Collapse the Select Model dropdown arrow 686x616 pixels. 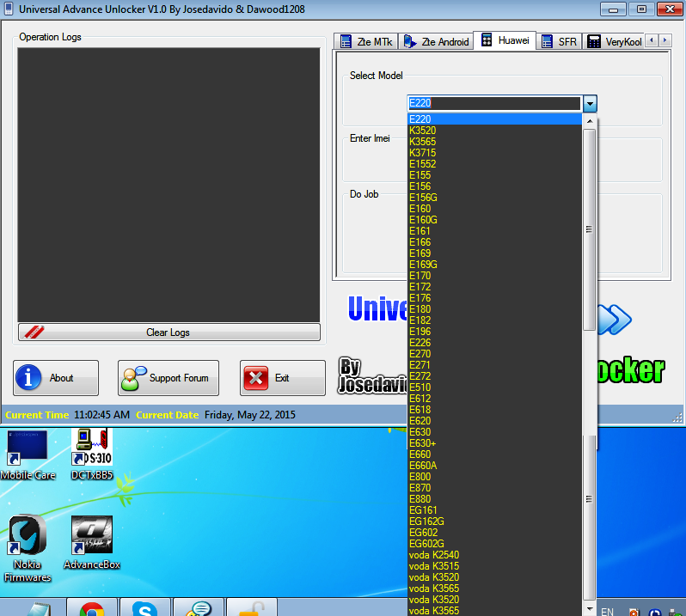click(x=590, y=104)
